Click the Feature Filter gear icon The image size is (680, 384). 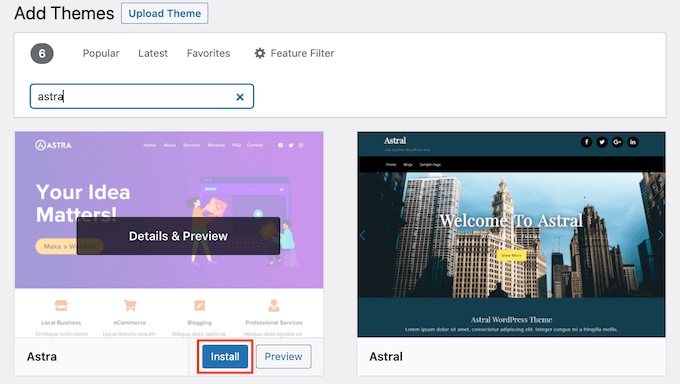point(260,53)
